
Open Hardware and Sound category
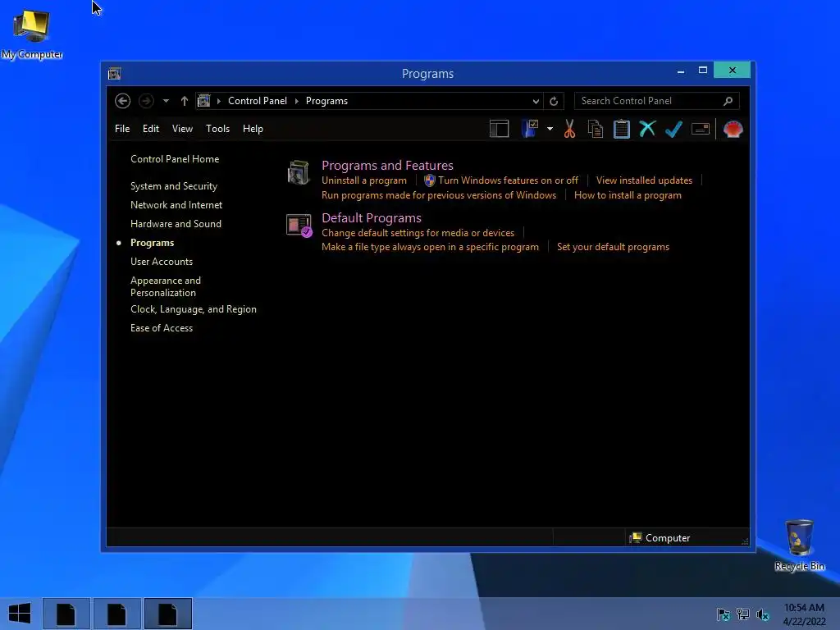(176, 223)
